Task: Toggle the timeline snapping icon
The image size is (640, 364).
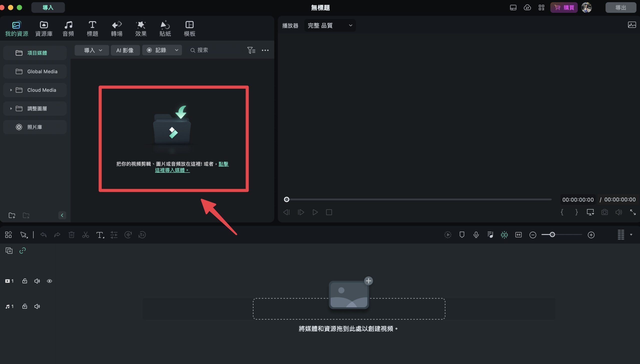Action: pyautogui.click(x=504, y=234)
